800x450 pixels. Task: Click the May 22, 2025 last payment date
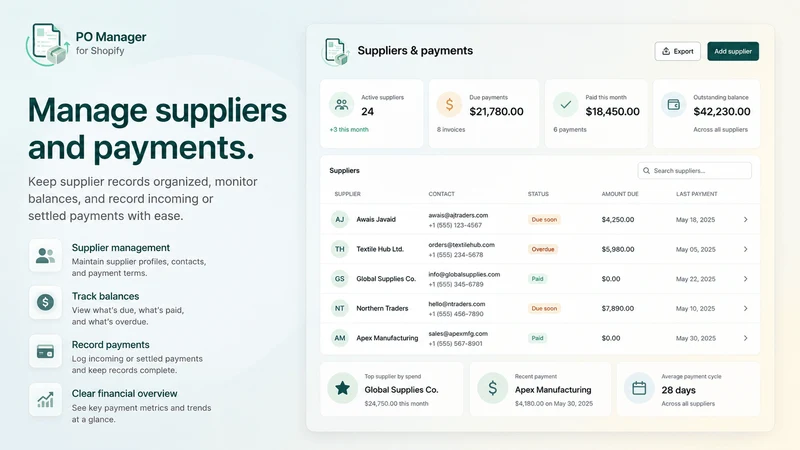(695, 279)
